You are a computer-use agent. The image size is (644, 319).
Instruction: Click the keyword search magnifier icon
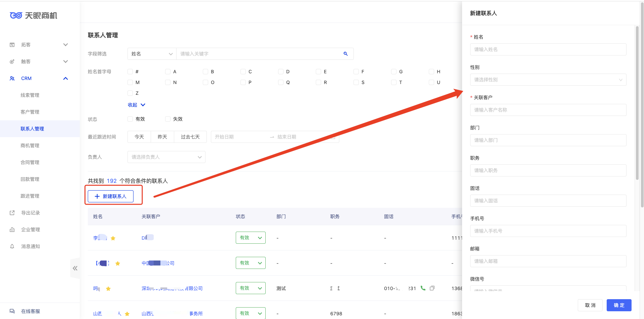coord(345,54)
